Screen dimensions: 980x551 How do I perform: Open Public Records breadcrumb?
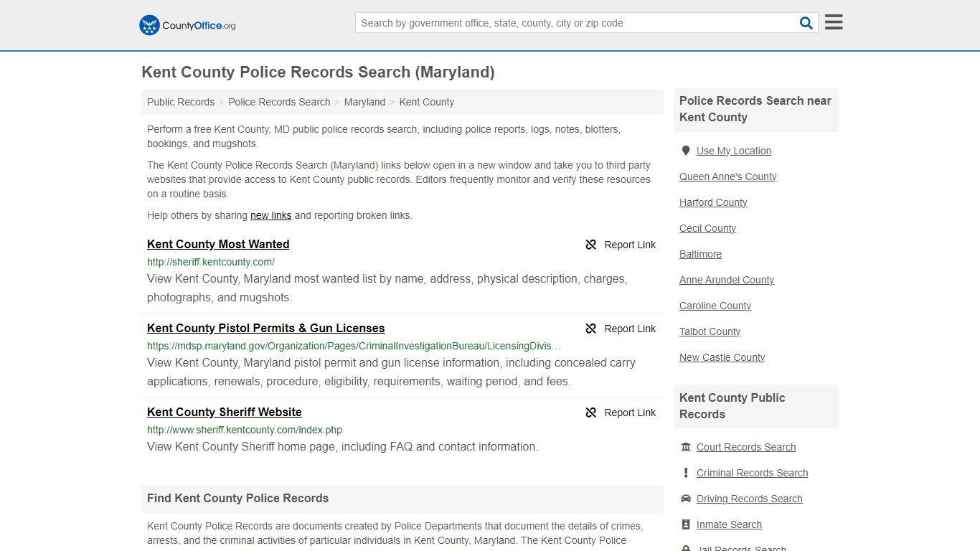pyautogui.click(x=181, y=102)
